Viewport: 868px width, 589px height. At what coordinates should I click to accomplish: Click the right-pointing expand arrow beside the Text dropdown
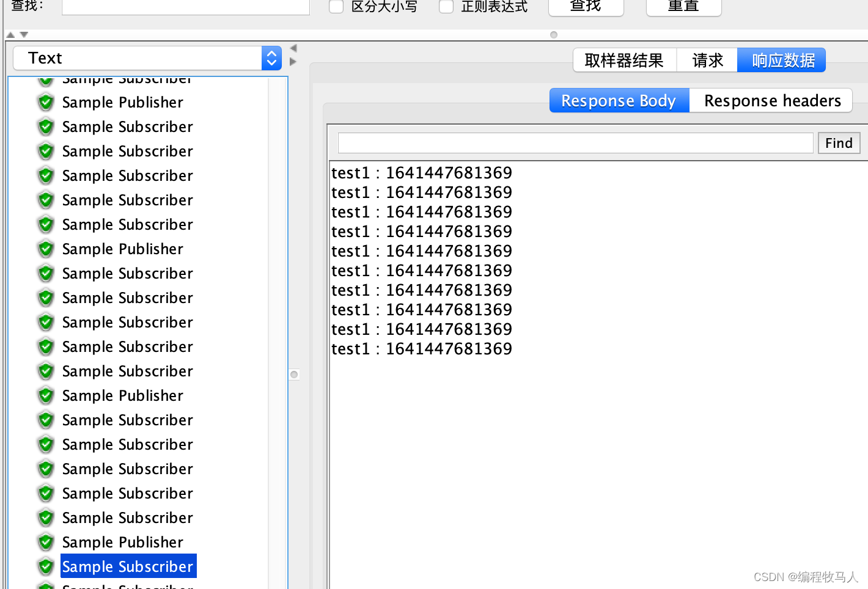click(293, 62)
